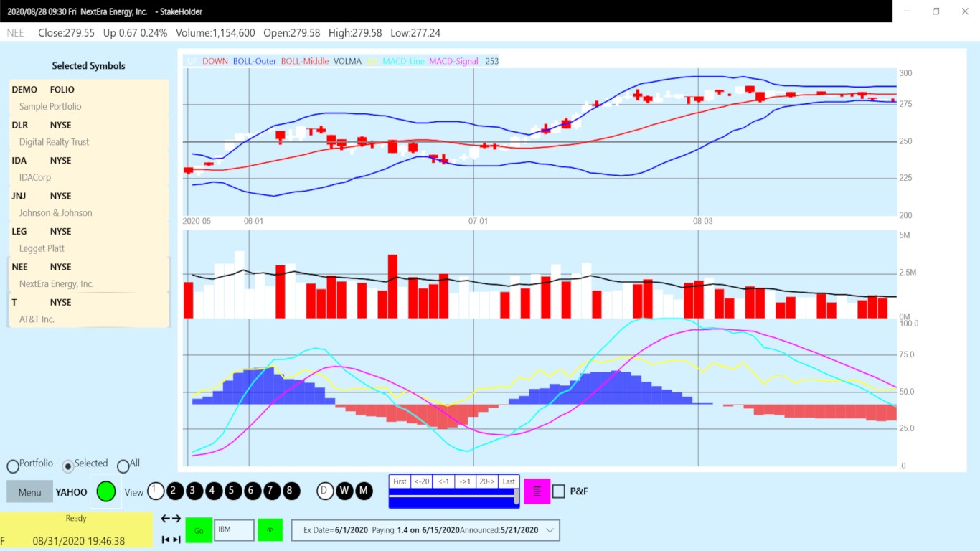The image size is (980, 551).
Task: Click the chart position slider handle
Action: tap(517, 496)
